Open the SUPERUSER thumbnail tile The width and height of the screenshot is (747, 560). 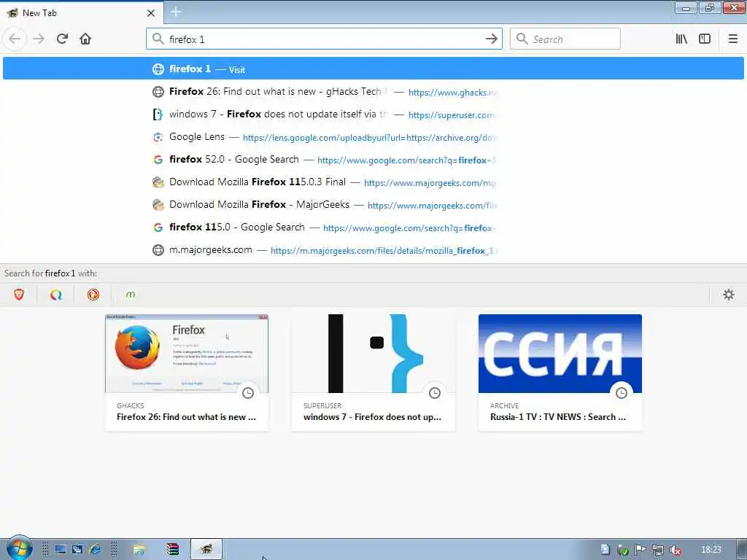tap(373, 373)
